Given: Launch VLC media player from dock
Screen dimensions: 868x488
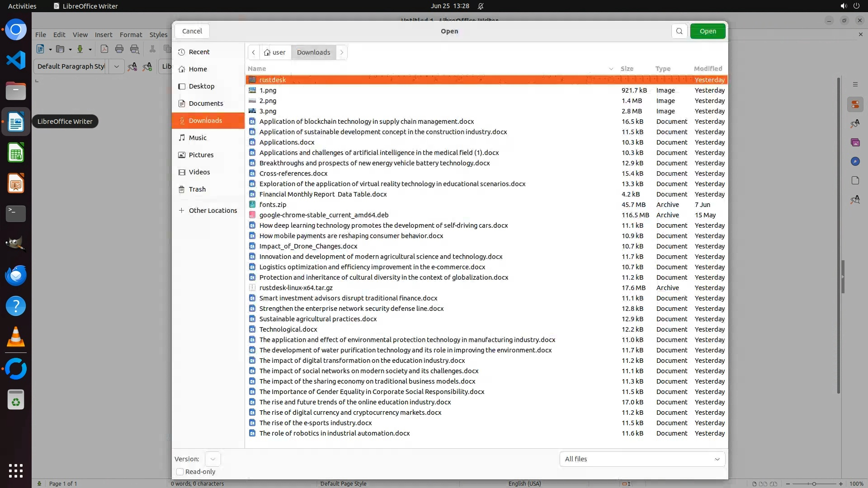Looking at the screenshot, I should pyautogui.click(x=16, y=337).
